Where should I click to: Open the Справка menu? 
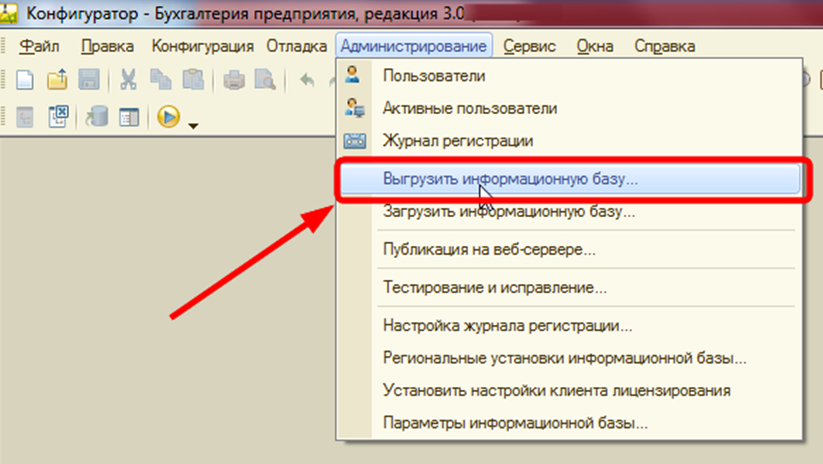(x=664, y=46)
